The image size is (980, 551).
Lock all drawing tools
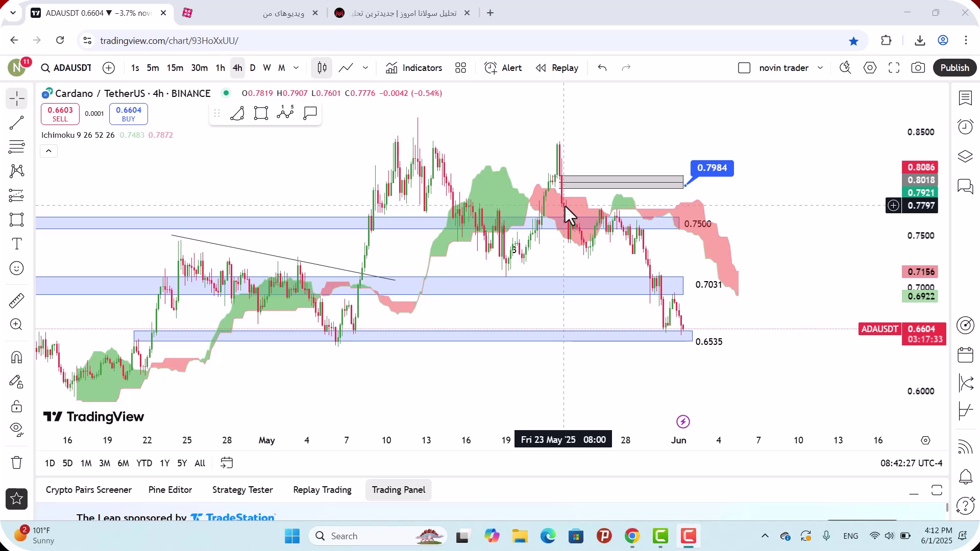point(16,406)
